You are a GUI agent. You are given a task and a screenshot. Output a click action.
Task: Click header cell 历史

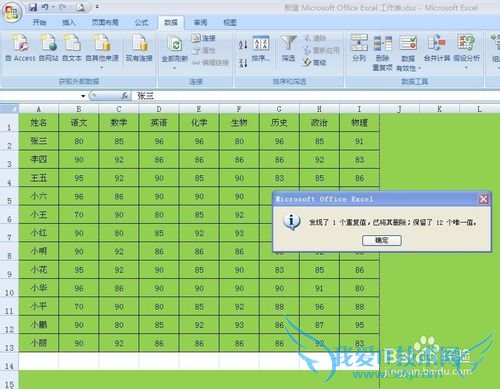pos(279,123)
